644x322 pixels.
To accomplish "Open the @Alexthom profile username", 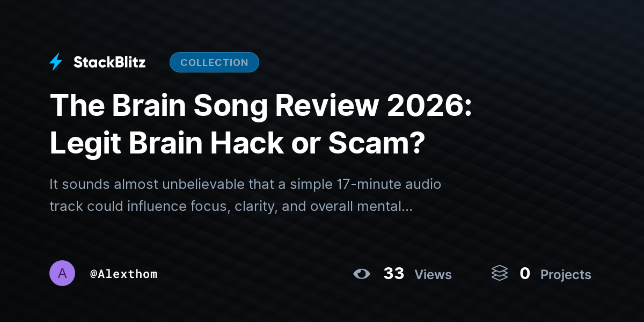I will pos(123,274).
